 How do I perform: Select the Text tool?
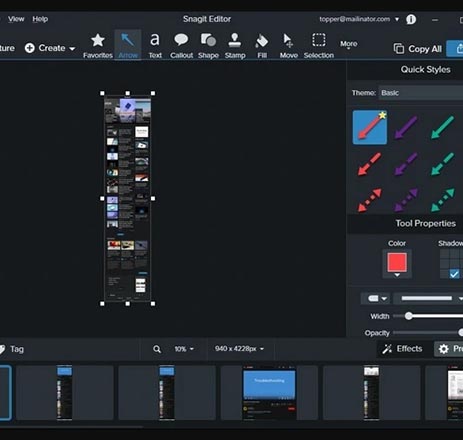coord(155,46)
